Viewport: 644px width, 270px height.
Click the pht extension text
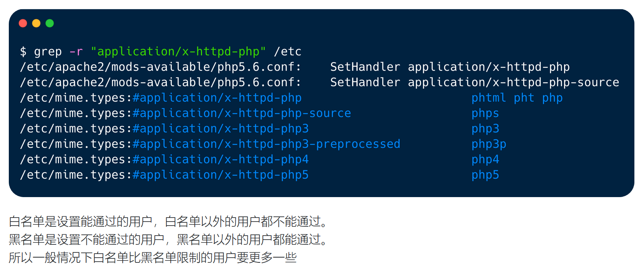click(x=524, y=98)
